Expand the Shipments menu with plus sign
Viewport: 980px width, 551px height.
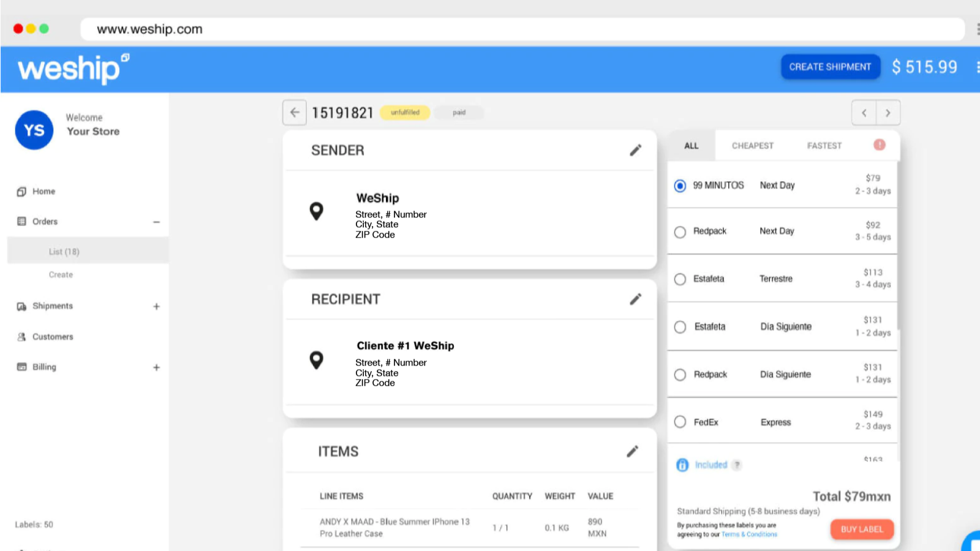pos(156,306)
